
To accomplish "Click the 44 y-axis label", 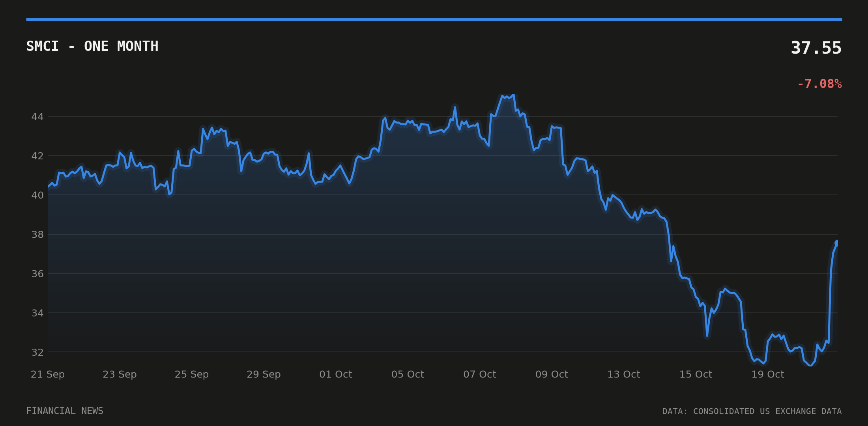I will (37, 117).
